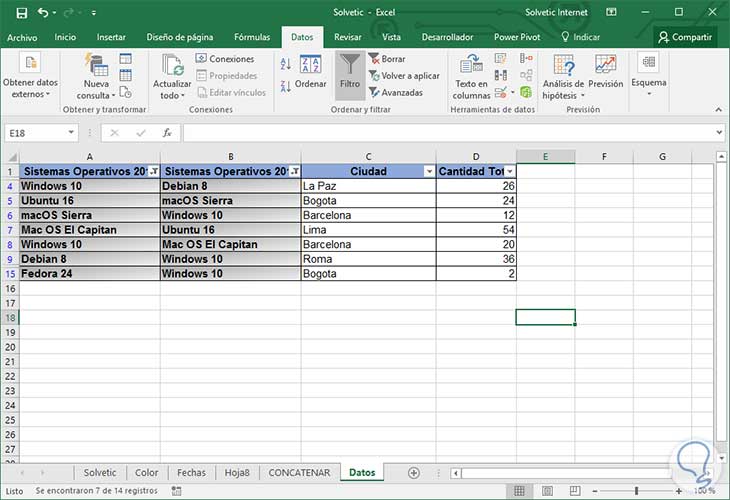The width and height of the screenshot is (730, 500).
Task: Open Conexiones in the Conexiones group
Action: pos(225,59)
